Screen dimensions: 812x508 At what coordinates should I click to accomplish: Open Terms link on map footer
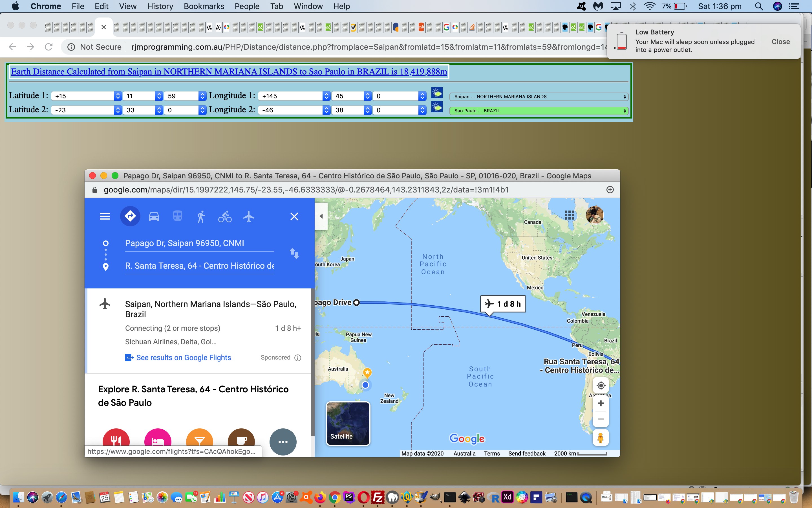(x=492, y=454)
